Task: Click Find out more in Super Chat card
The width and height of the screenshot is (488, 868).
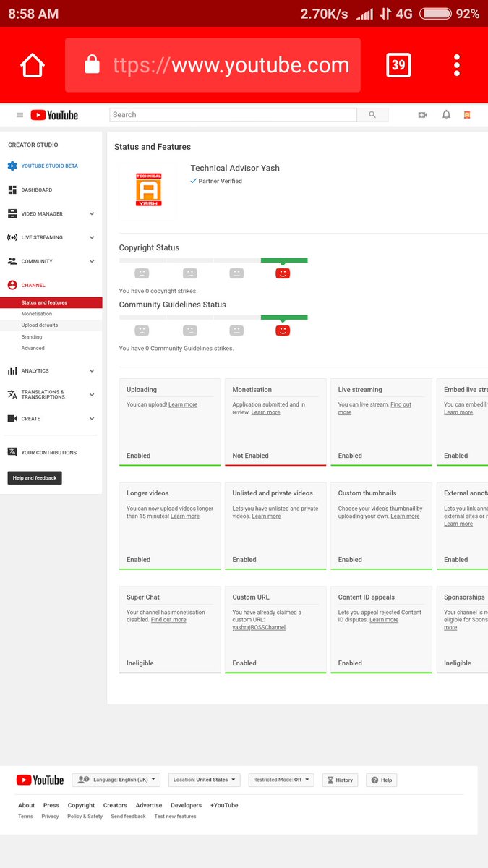Action: (x=168, y=620)
